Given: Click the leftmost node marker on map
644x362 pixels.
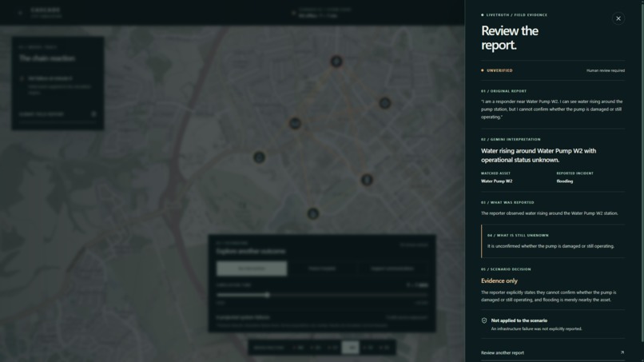Looking at the screenshot, I should pos(259,157).
